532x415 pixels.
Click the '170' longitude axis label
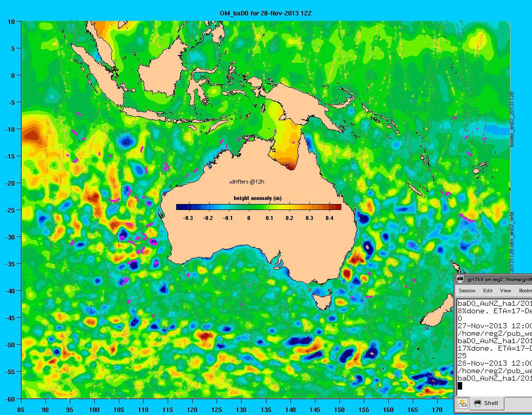click(x=437, y=410)
